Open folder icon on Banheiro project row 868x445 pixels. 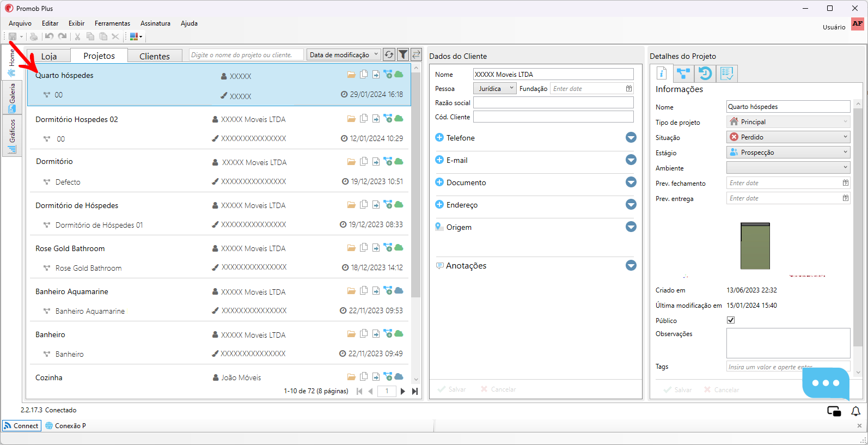click(x=351, y=334)
